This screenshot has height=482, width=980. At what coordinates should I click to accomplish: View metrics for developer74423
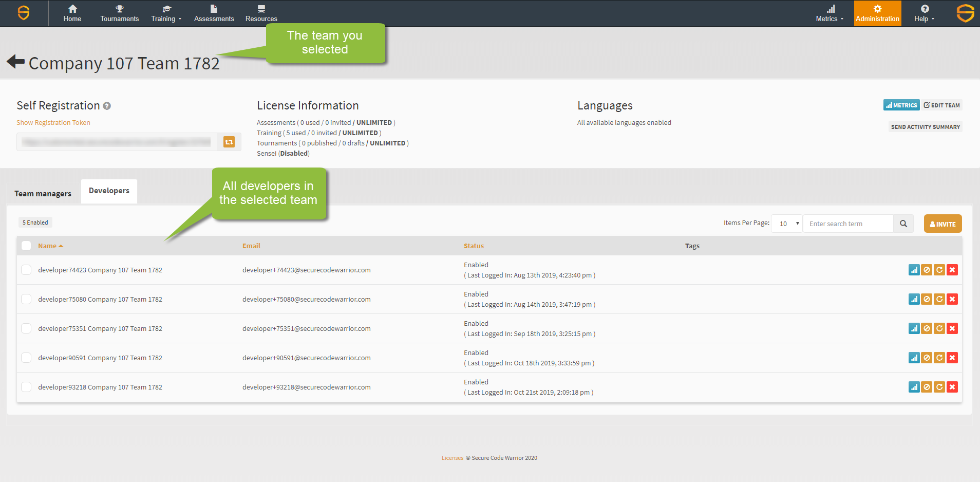click(x=914, y=270)
